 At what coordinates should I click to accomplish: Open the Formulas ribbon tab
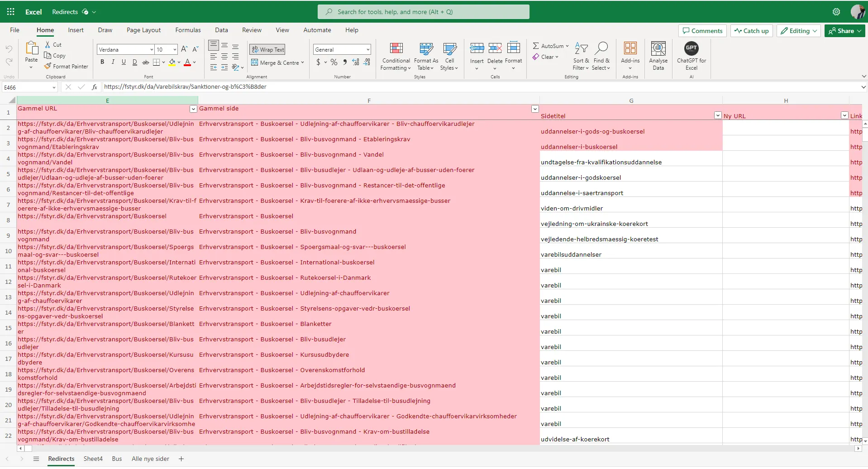pos(188,30)
